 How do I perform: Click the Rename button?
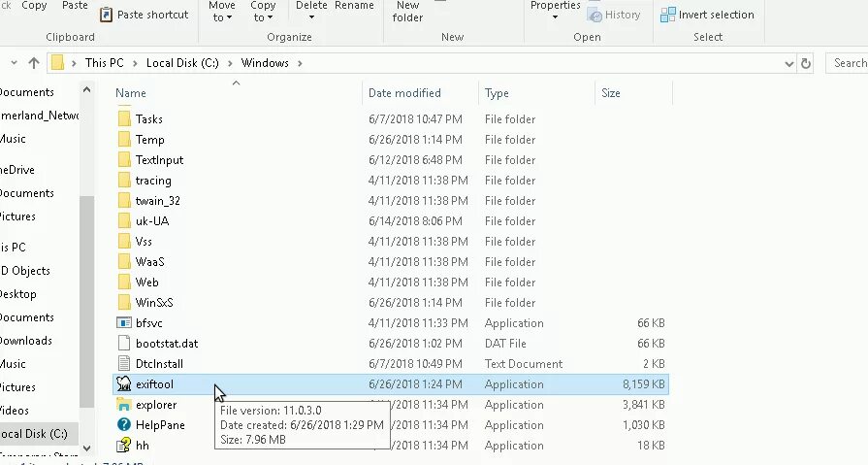(354, 6)
